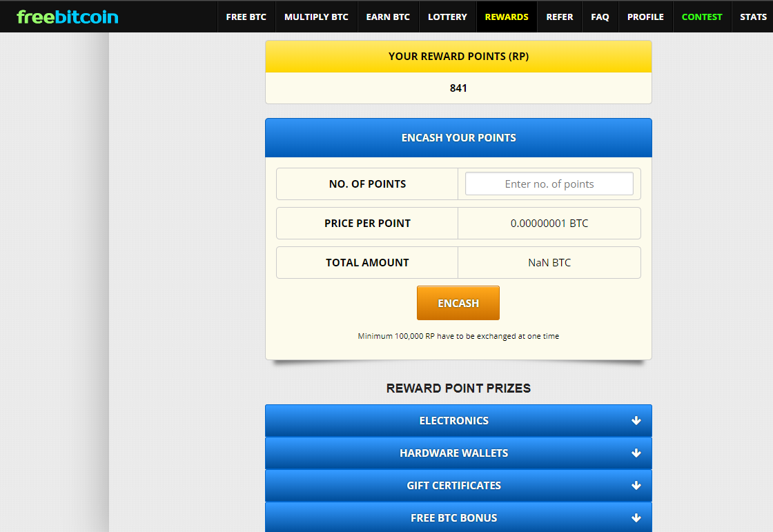Click the freebitcoin logo

pos(68,17)
